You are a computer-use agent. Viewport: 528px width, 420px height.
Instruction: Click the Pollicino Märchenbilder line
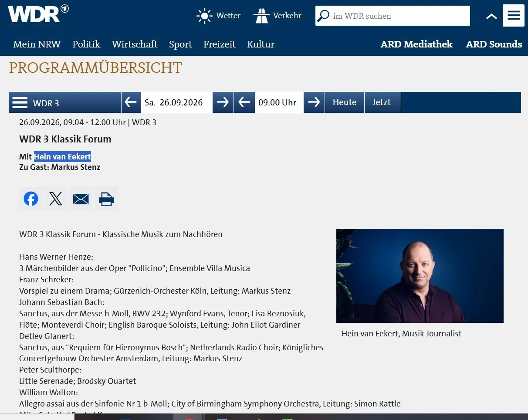coord(135,268)
